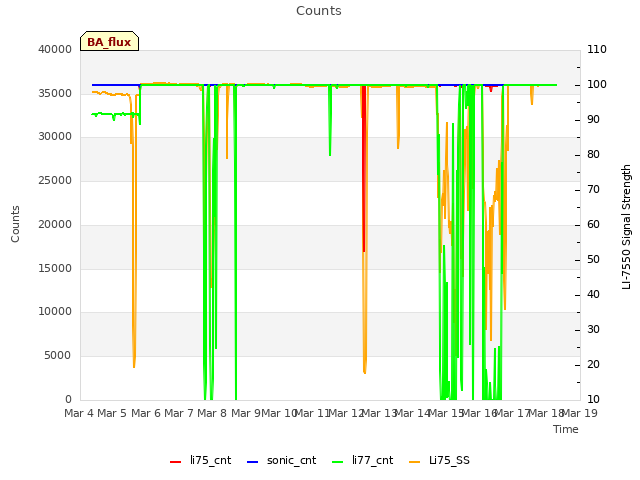Click the orange Li75_SS legend swatch
640x480 pixels.
[415, 462]
